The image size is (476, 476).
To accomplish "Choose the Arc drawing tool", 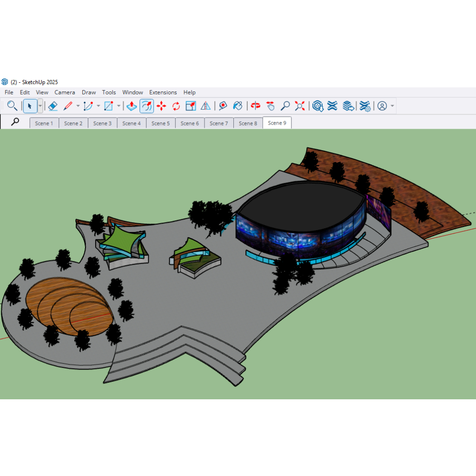I will [x=88, y=106].
